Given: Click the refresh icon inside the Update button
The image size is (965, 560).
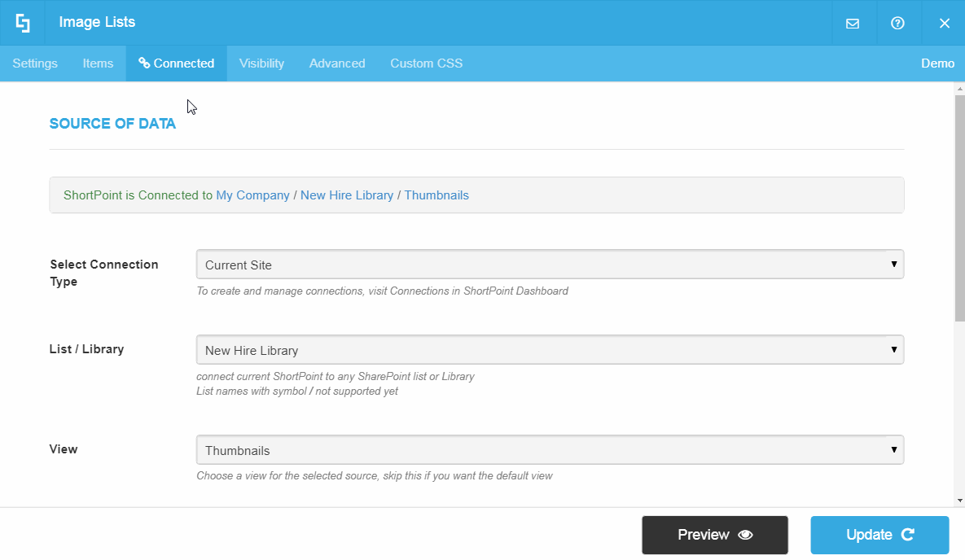Looking at the screenshot, I should pos(910,535).
